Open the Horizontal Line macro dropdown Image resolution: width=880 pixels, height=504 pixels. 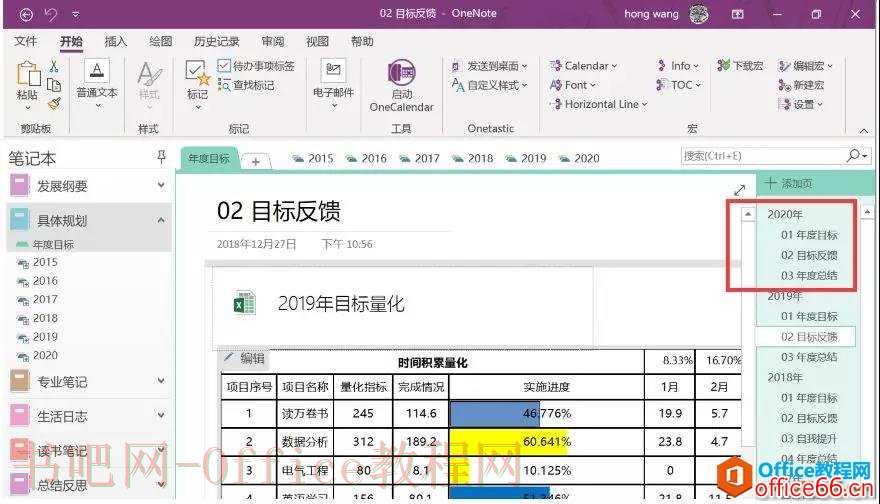tap(599, 104)
